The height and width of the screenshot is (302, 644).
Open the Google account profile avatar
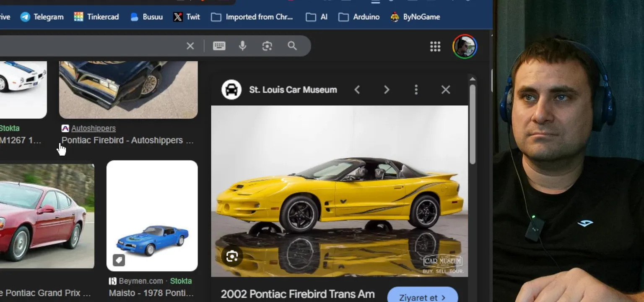465,46
